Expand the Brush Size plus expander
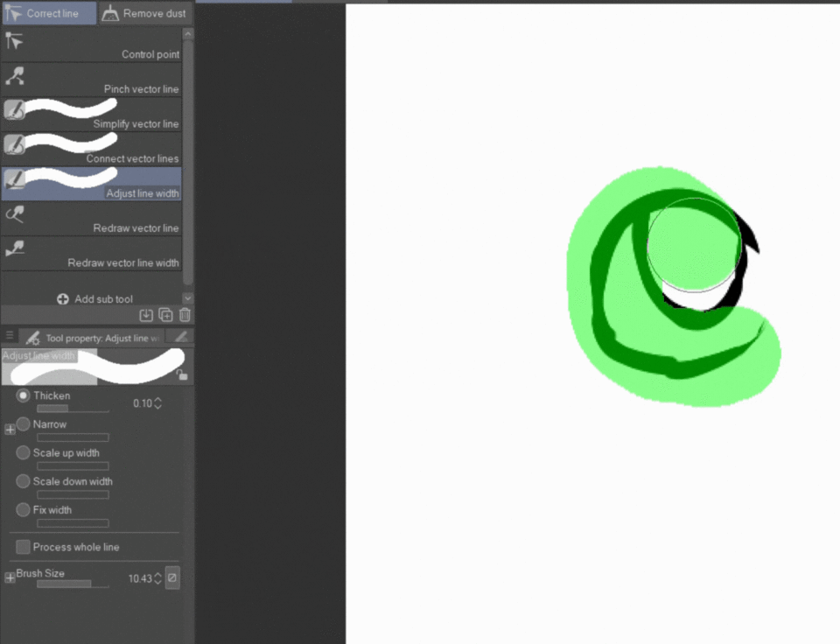 10,577
